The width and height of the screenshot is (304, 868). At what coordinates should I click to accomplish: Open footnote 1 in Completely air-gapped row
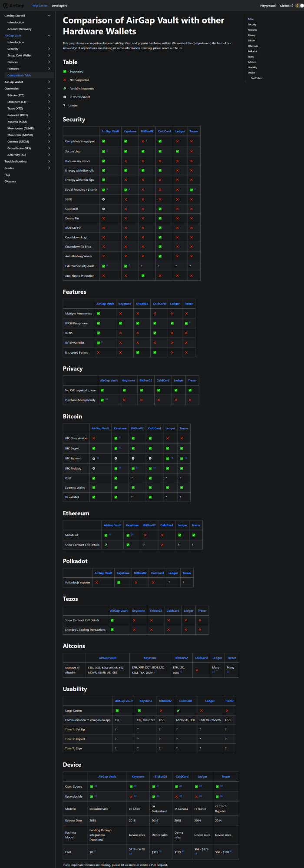(146, 140)
